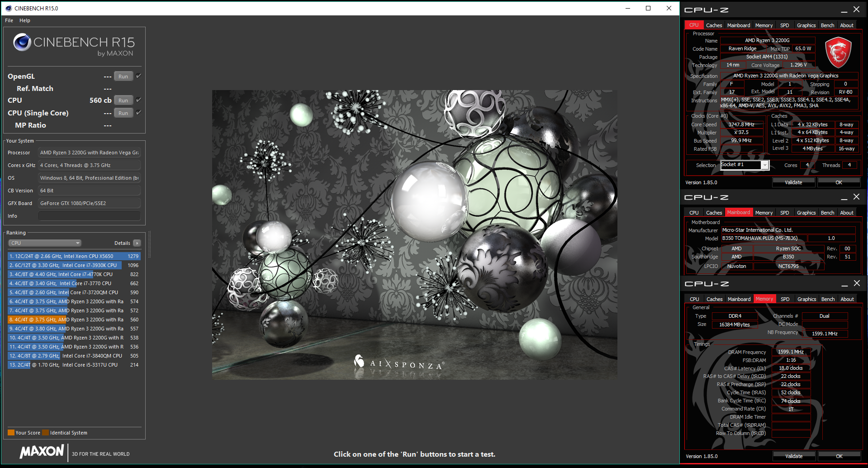Select ranking row Intel Core i7-3840QM
This screenshot has width=868, height=468.
[x=74, y=356]
